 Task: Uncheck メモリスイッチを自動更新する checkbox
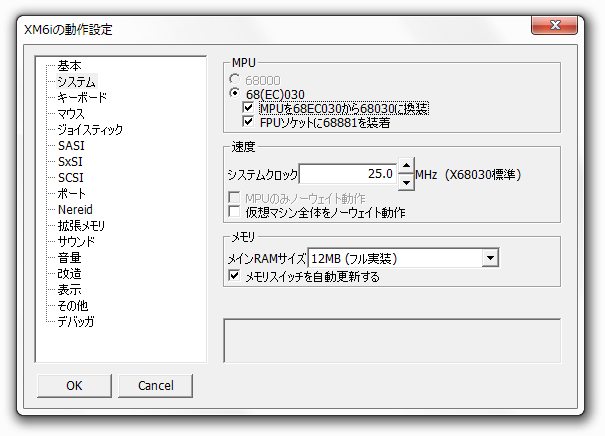(x=234, y=275)
